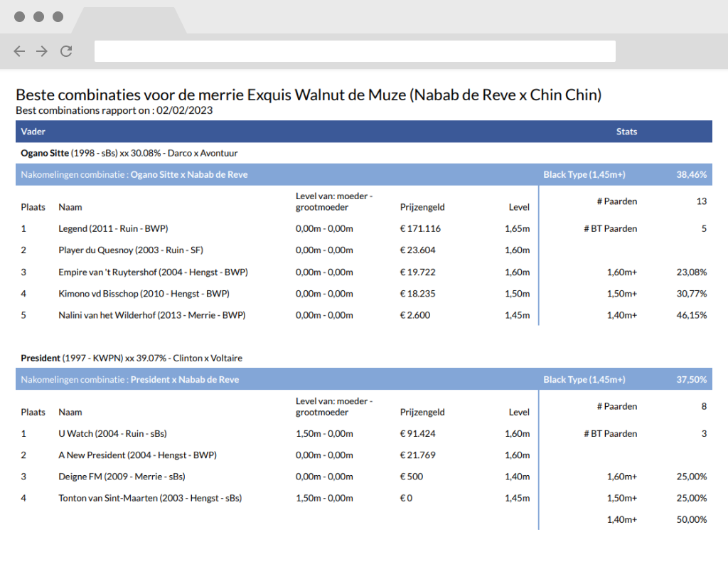The image size is (728, 584).
Task: Click the second gray window dot
Action: pos(38,17)
